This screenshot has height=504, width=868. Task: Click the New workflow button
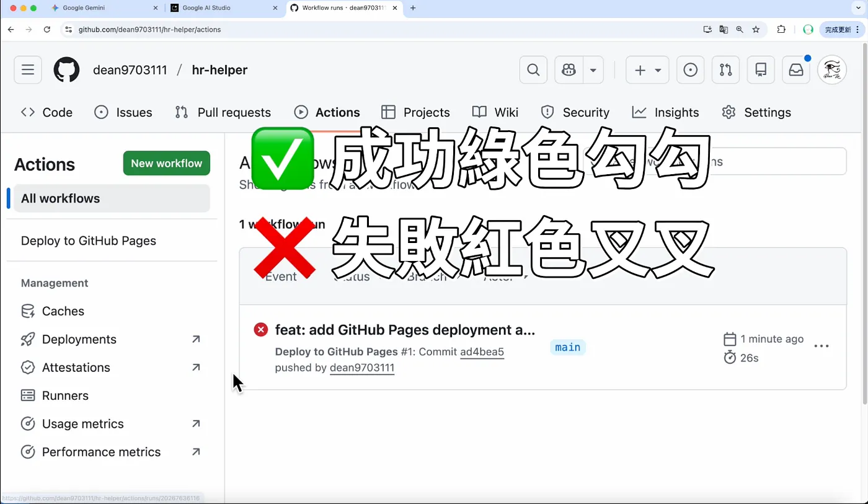[x=167, y=163]
